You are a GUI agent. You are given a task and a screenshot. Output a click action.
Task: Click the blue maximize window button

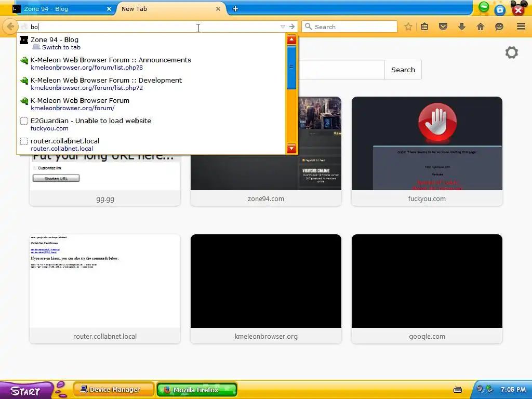pyautogui.click(x=499, y=9)
